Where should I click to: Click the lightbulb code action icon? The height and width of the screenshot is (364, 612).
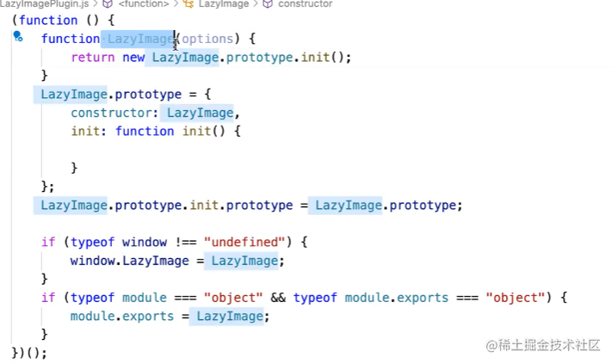[x=18, y=37]
